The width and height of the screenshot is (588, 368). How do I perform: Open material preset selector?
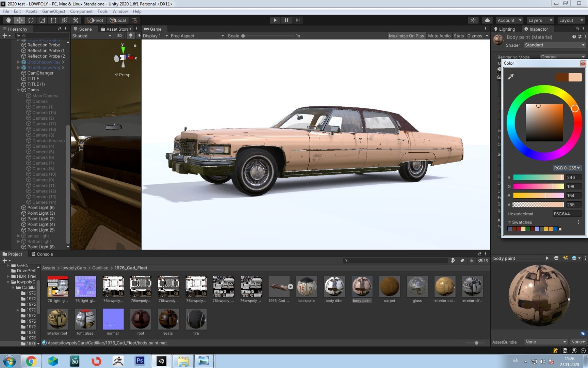[579, 37]
